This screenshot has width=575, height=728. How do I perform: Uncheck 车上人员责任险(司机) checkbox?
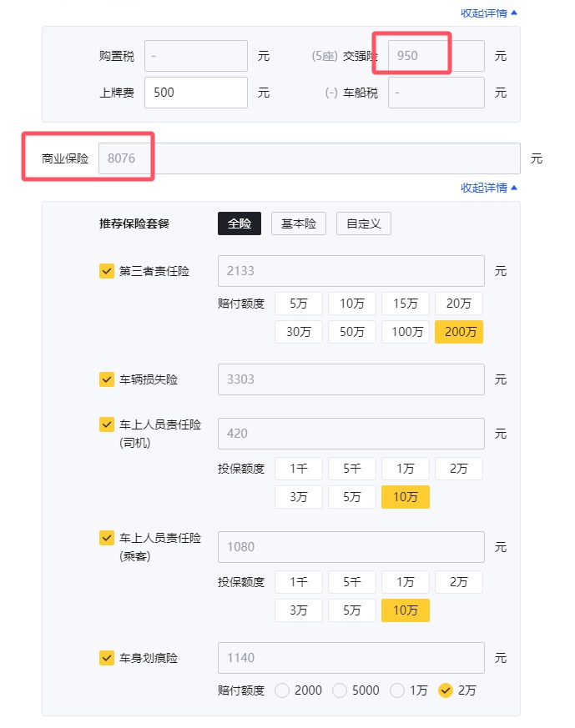(x=107, y=425)
